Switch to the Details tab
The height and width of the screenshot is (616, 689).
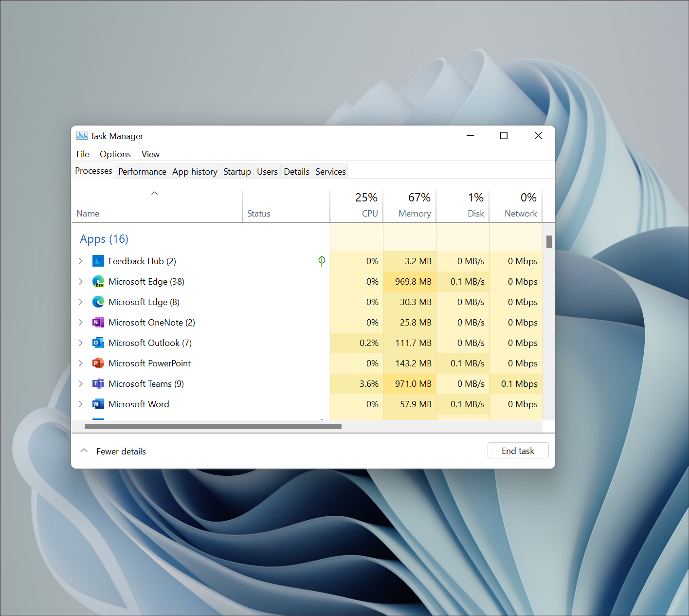pyautogui.click(x=296, y=172)
